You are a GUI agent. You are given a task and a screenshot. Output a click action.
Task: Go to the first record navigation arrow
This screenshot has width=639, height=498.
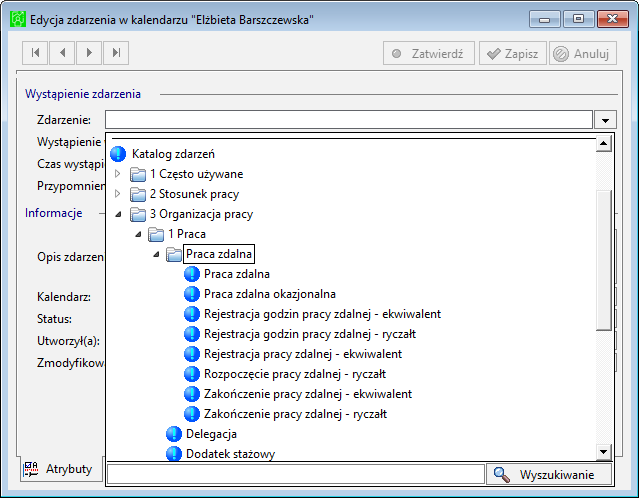[x=36, y=54]
